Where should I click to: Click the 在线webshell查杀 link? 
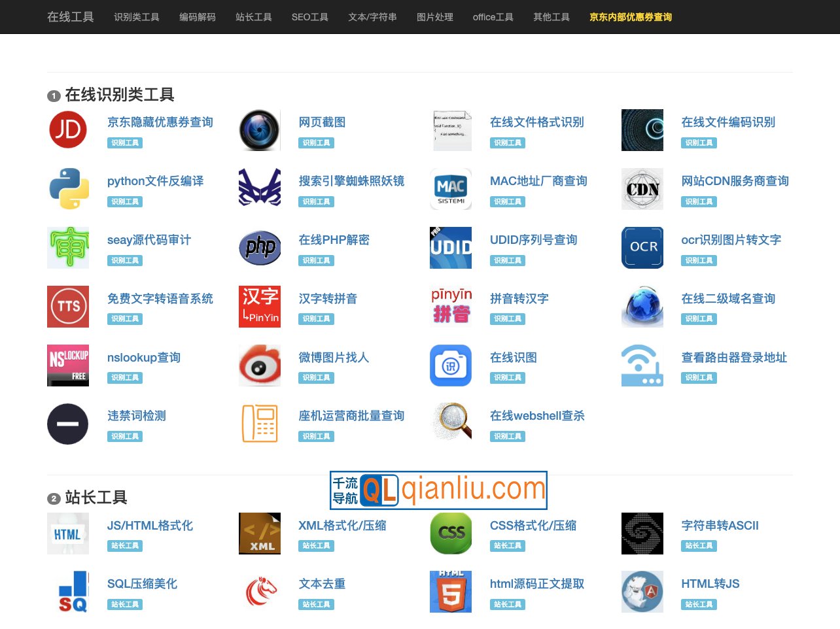pyautogui.click(x=536, y=416)
